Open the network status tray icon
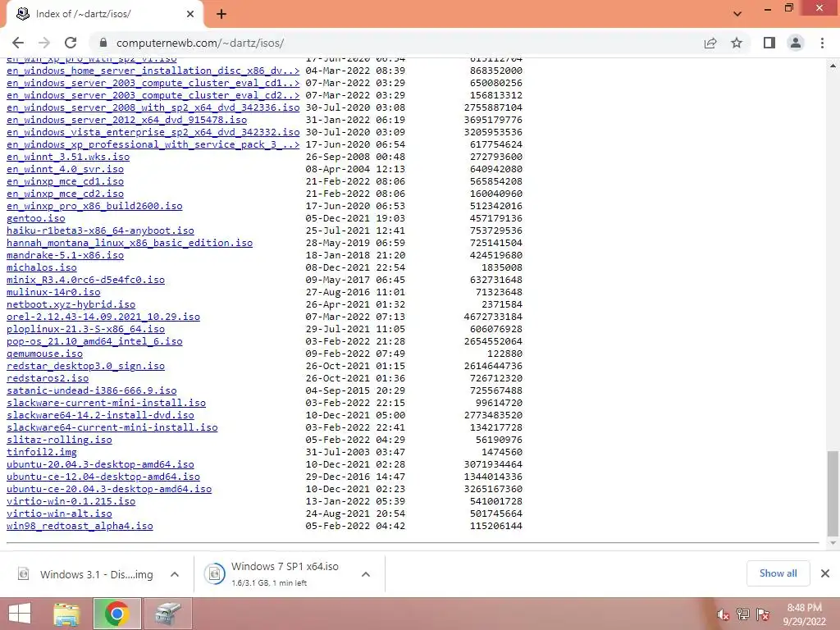Viewport: 840px width, 630px height. point(743,614)
